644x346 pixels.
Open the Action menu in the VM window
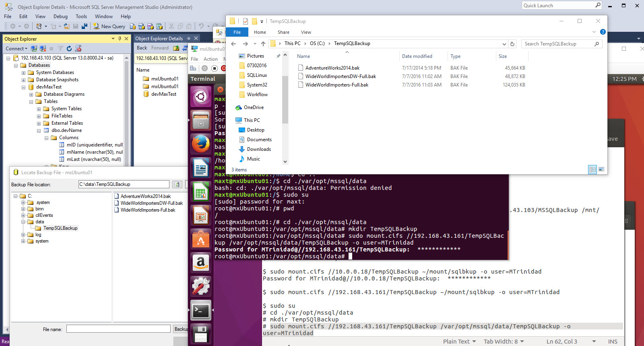(x=211, y=59)
